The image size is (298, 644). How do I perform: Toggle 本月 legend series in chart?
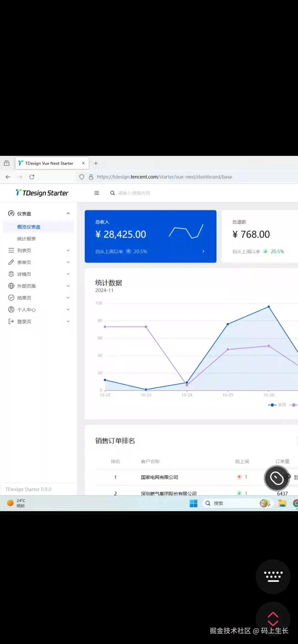tap(277, 405)
